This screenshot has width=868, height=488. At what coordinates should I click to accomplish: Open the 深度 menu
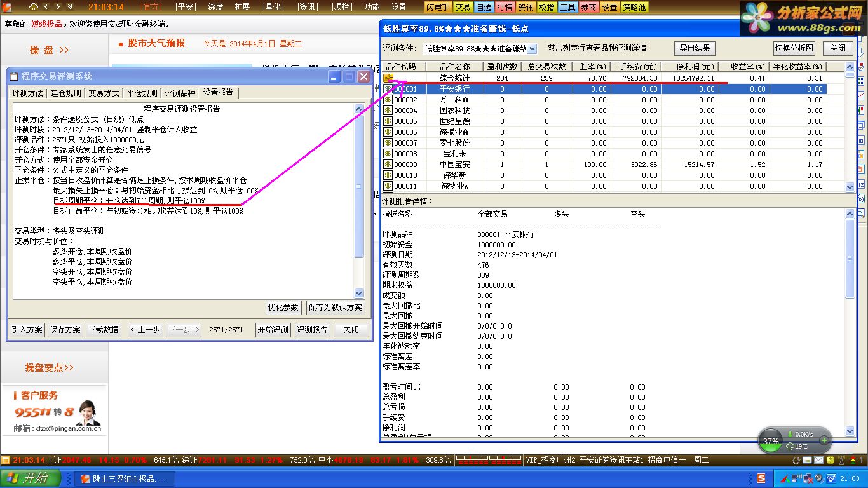[215, 7]
